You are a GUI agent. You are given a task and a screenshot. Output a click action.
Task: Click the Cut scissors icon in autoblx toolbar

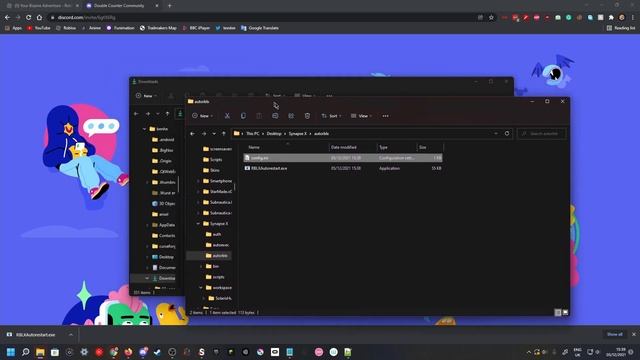pos(227,116)
